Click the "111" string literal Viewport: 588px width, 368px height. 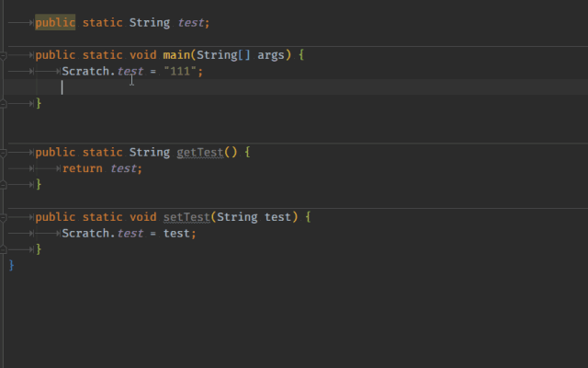point(180,72)
